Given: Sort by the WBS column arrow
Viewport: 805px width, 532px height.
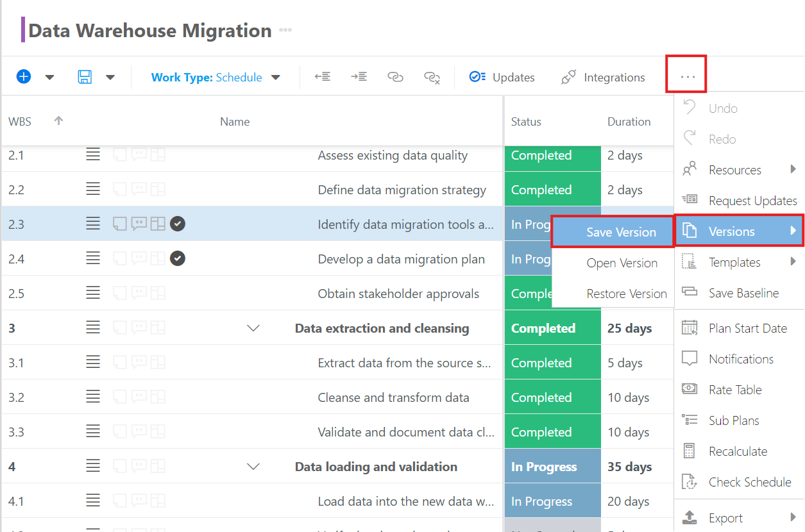Looking at the screenshot, I should [58, 121].
